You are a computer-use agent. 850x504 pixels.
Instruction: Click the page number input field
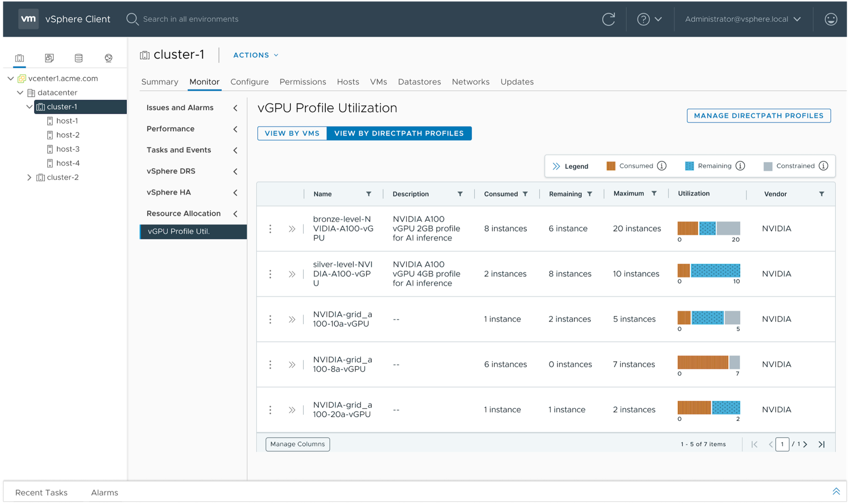click(x=782, y=444)
